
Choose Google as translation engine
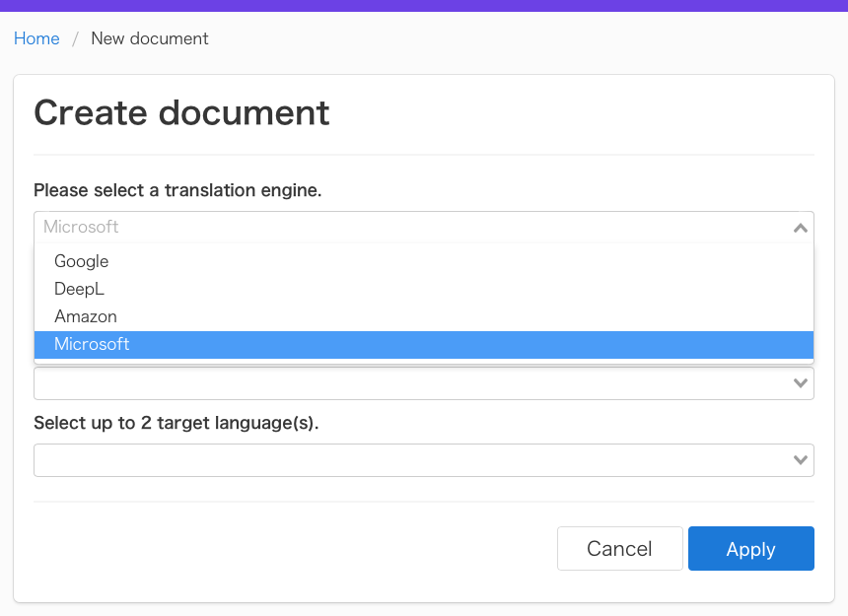click(424, 261)
